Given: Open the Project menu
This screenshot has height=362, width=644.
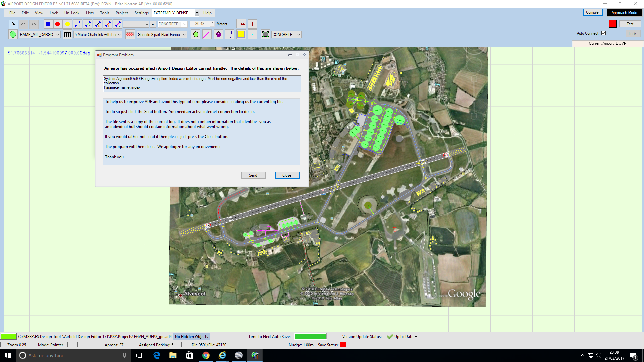Looking at the screenshot, I should [122, 13].
